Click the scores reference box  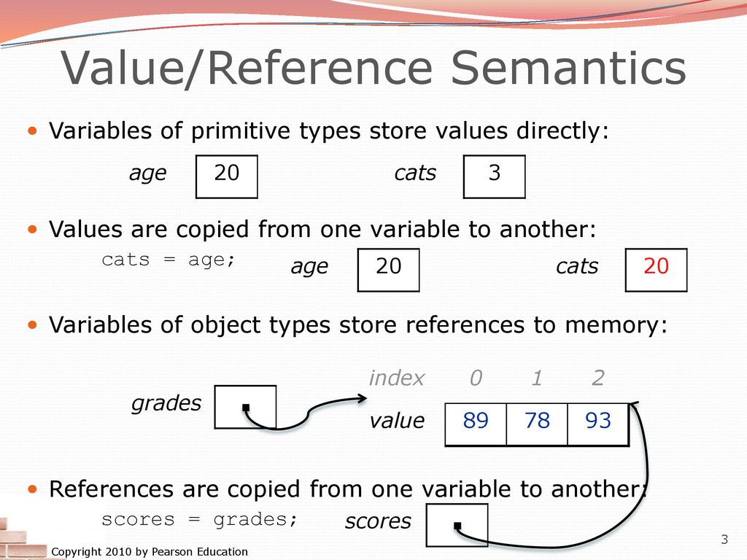tap(457, 525)
